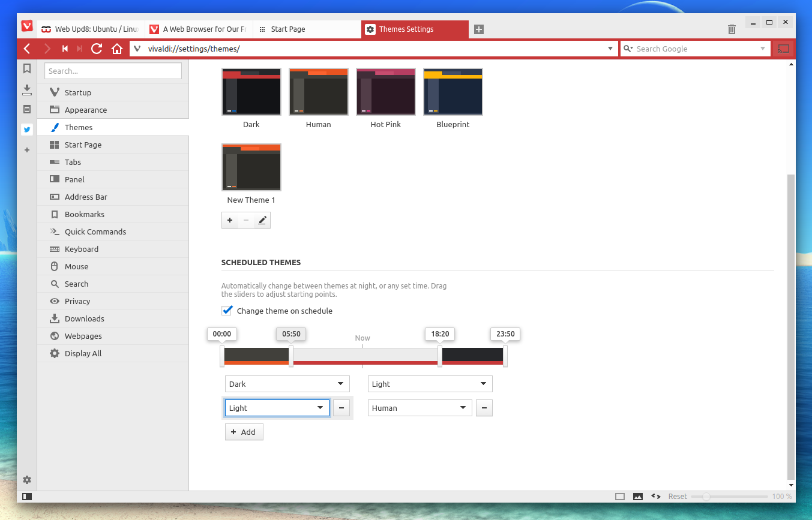The image size is (812, 520).
Task: Click the Reload page icon
Action: click(97, 49)
